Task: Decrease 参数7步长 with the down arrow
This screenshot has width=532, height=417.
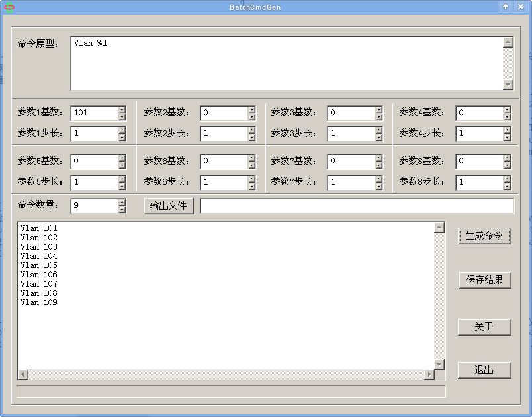Action: coord(379,187)
